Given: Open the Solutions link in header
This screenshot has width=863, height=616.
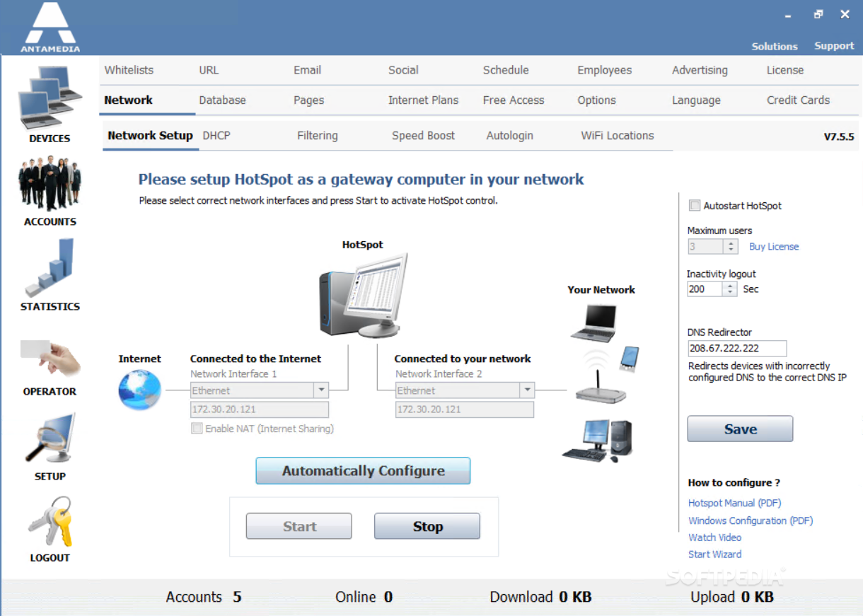Looking at the screenshot, I should [x=775, y=46].
